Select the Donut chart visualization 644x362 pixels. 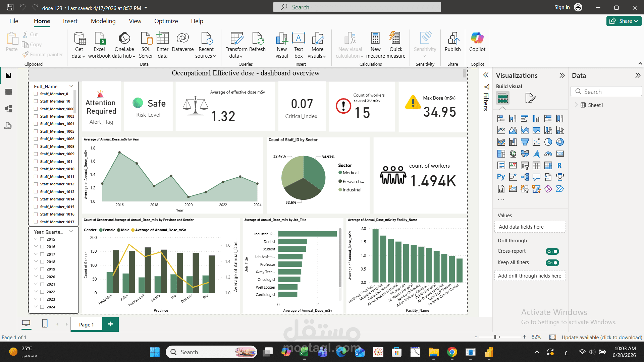(560, 142)
